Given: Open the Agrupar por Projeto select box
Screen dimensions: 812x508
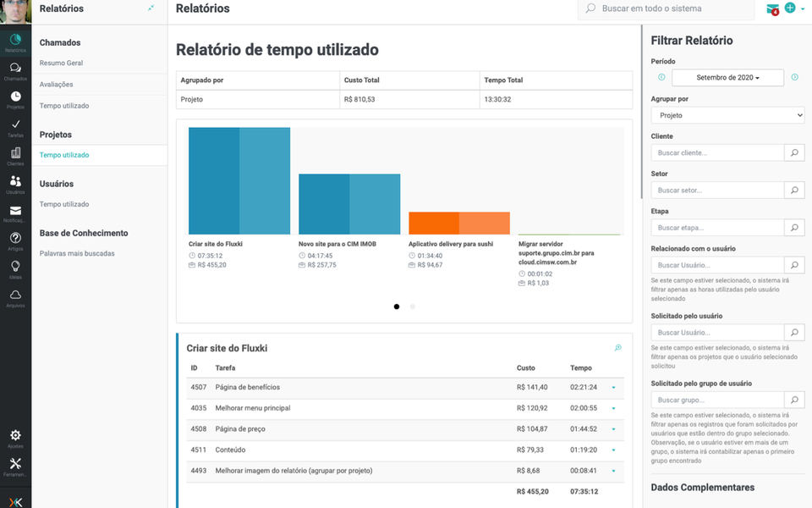Looking at the screenshot, I should pyautogui.click(x=727, y=115).
